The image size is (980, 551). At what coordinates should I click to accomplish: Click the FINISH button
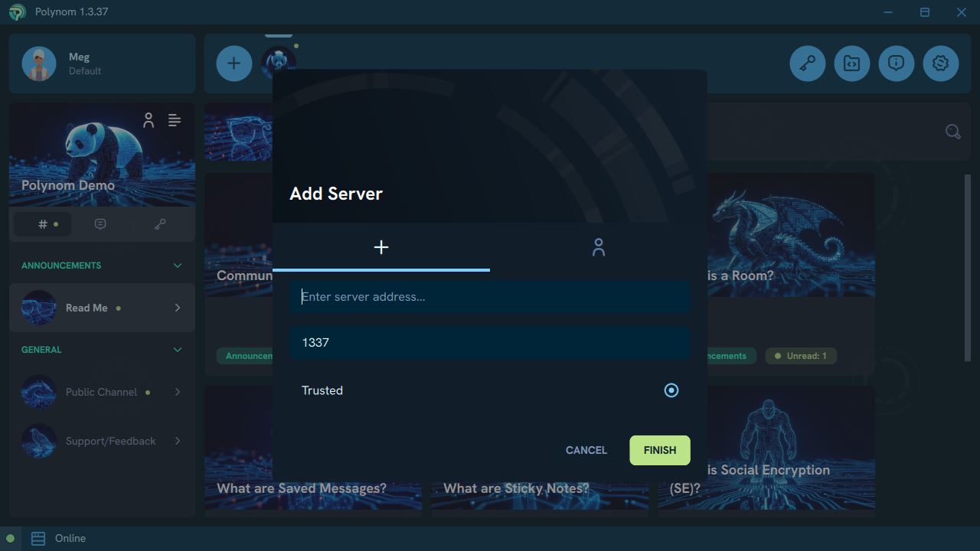click(659, 450)
